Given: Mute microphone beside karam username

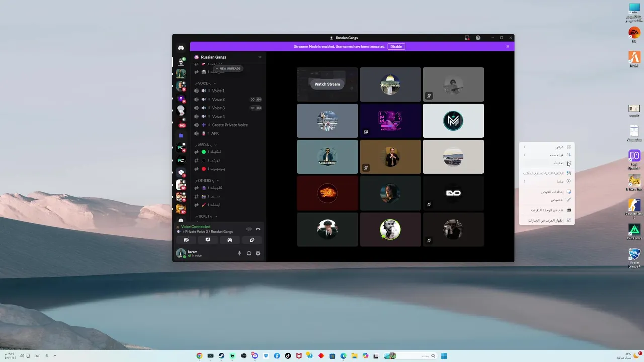Looking at the screenshot, I should coord(240,253).
